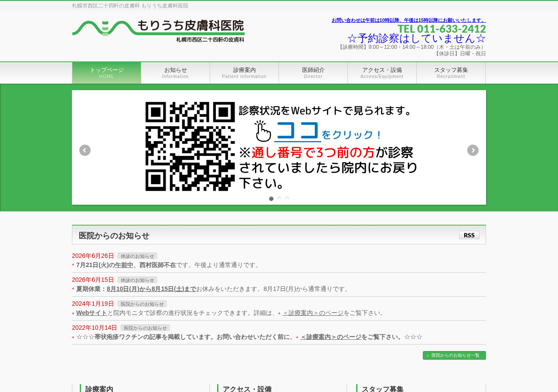Click the アクセス・設備 bottom section heading
Image resolution: width=558 pixels, height=392 pixels.
click(x=247, y=389)
